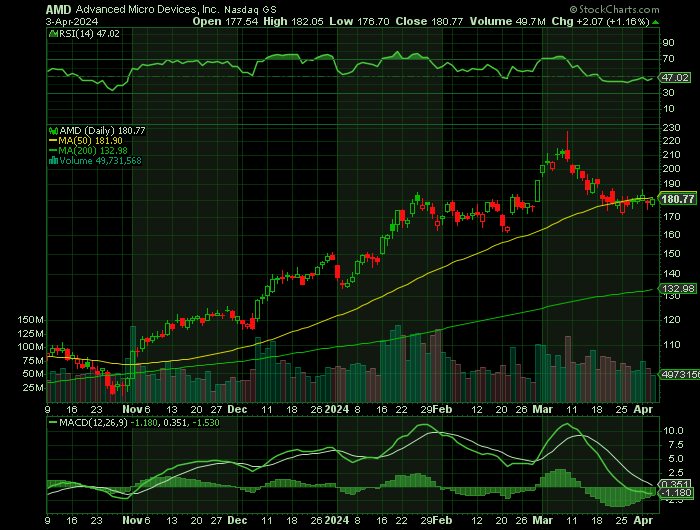Click the 0.351 signal value tag on MACD axis
Screen dimensions: 700x530
(677, 485)
